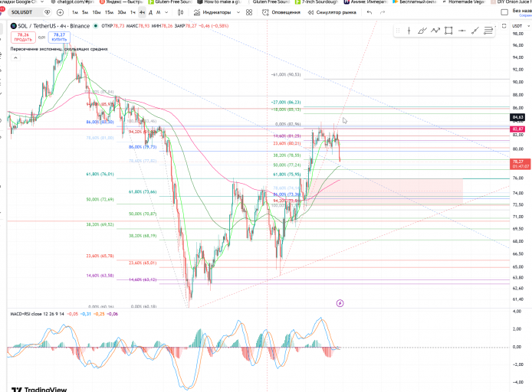Select the vertical line drawing tool

coord(409,31)
